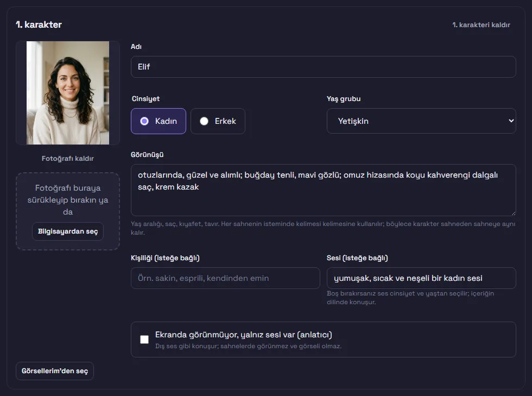Click the Ekranda görünmüyor label text

tap(244, 335)
